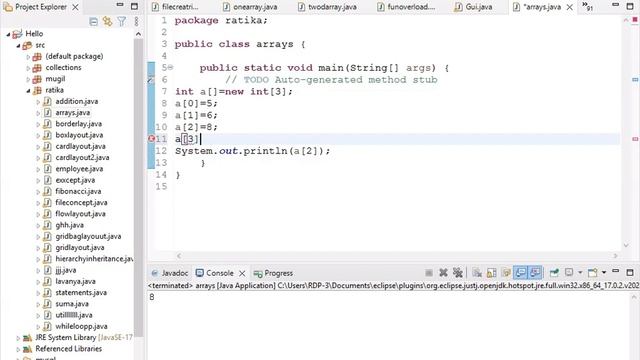
Task: Collapse all in Project Explorer
Action: pos(93,22)
